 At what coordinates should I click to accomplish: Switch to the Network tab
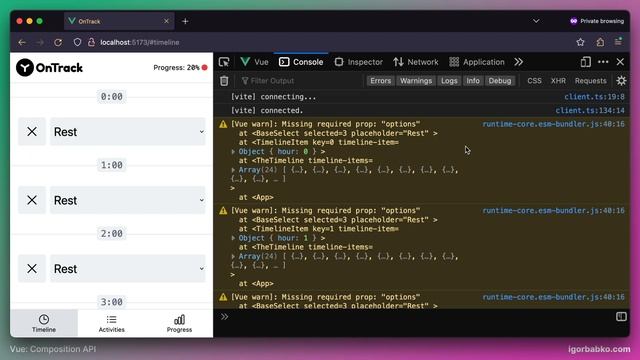coord(416,62)
